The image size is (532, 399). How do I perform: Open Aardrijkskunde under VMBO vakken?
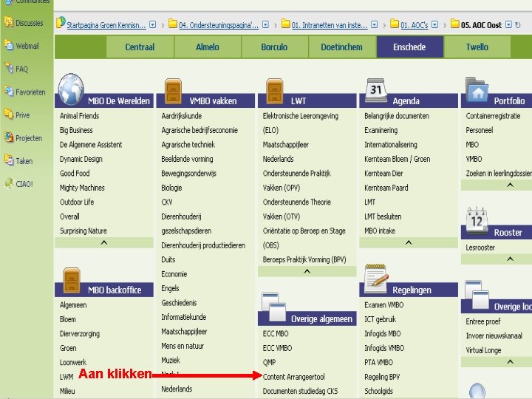tap(182, 116)
